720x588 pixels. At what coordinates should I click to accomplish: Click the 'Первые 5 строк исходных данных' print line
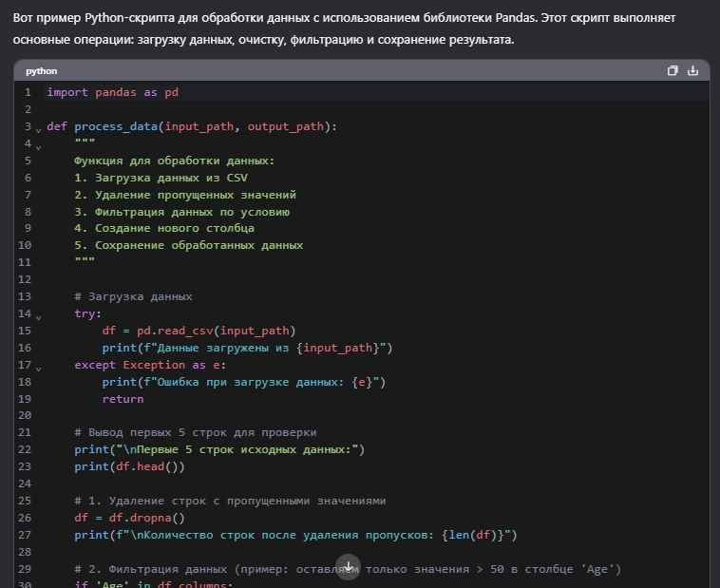219,449
